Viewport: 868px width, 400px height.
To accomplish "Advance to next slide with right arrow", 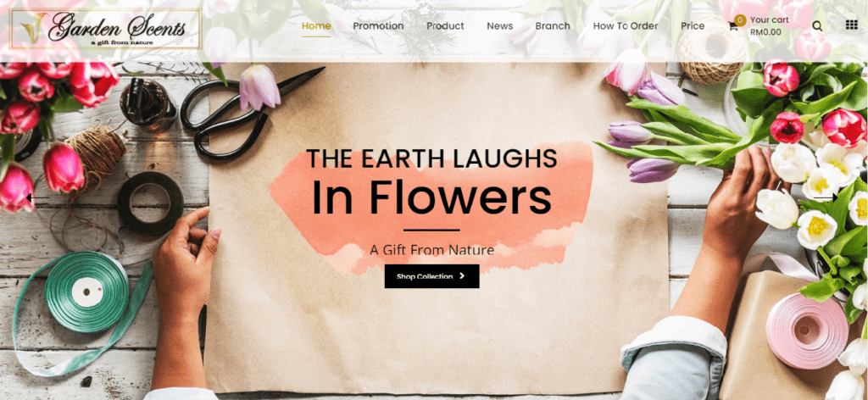I will [826, 197].
